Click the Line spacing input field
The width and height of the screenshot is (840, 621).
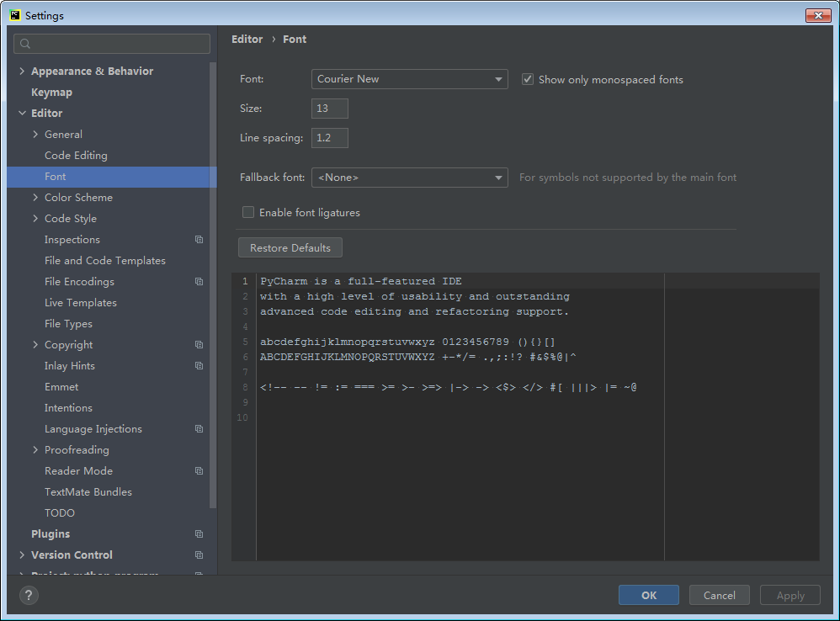coord(329,138)
